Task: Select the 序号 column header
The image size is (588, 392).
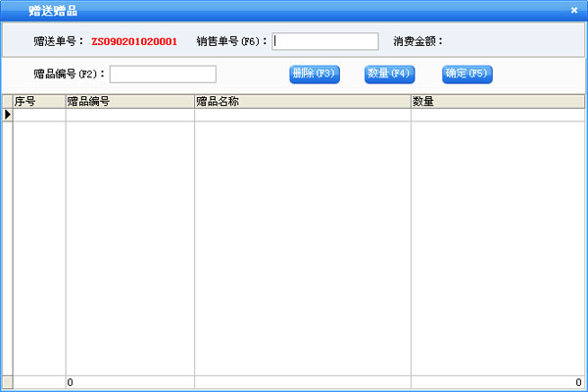Action: (38, 101)
